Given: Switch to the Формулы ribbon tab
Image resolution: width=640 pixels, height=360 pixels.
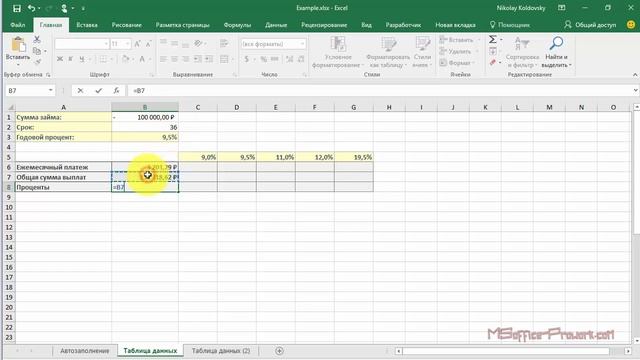Looking at the screenshot, I should click(x=237, y=25).
